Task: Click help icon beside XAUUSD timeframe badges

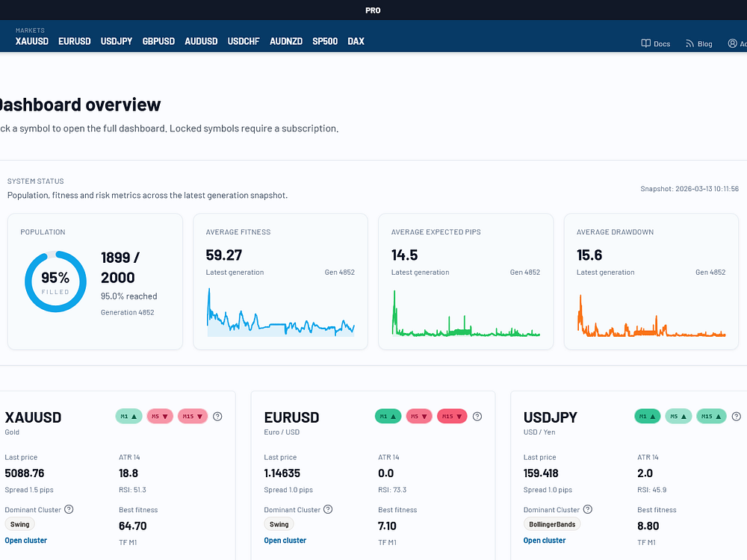Action: click(217, 417)
